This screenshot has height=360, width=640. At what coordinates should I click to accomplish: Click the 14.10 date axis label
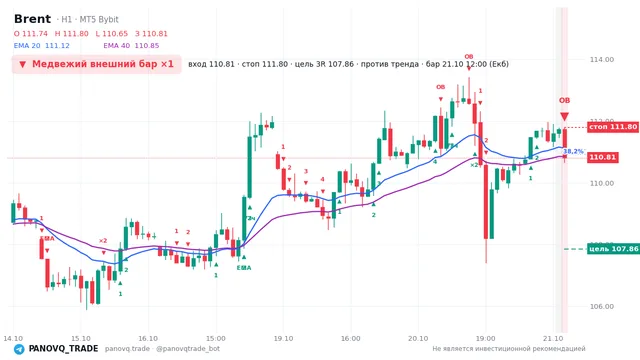(x=13, y=338)
